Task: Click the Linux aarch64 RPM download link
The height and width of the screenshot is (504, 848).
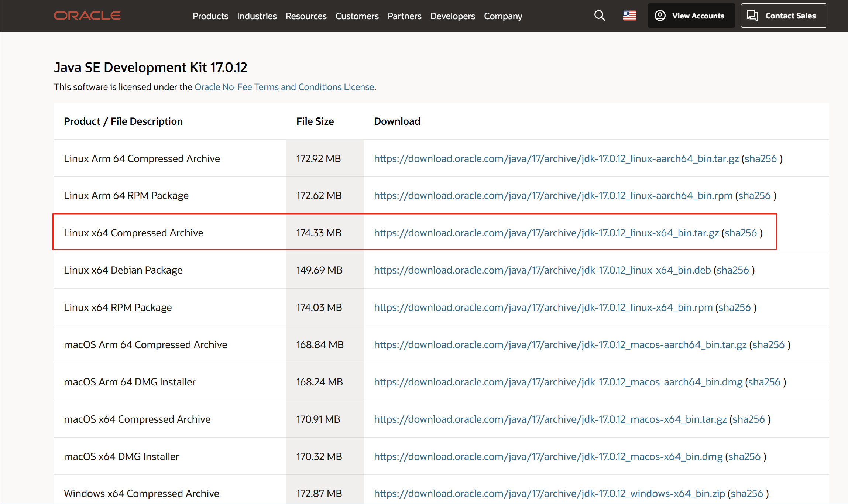Action: coord(553,196)
